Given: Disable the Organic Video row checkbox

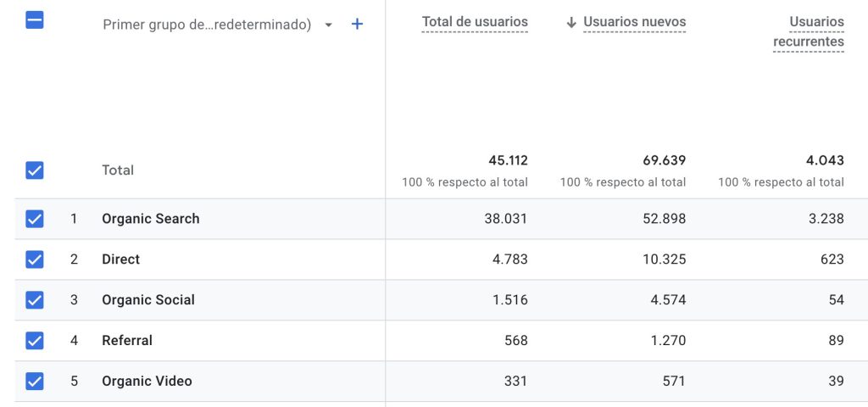Looking at the screenshot, I should pos(35,382).
